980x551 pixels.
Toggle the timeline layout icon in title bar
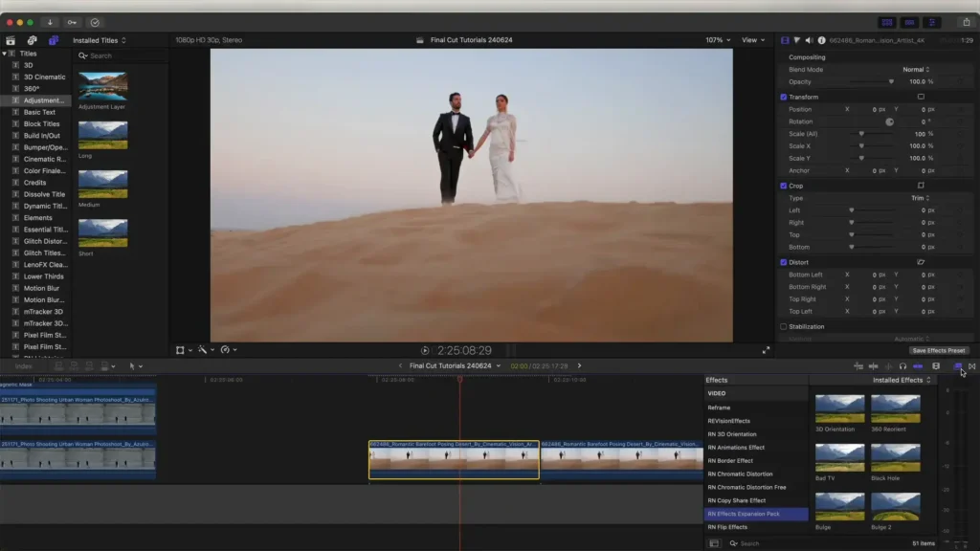[x=909, y=23]
